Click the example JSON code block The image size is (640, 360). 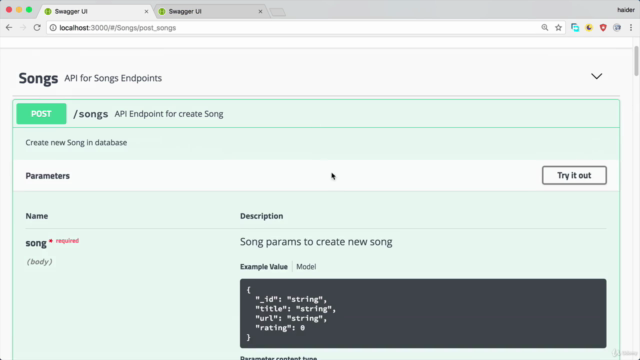point(423,313)
